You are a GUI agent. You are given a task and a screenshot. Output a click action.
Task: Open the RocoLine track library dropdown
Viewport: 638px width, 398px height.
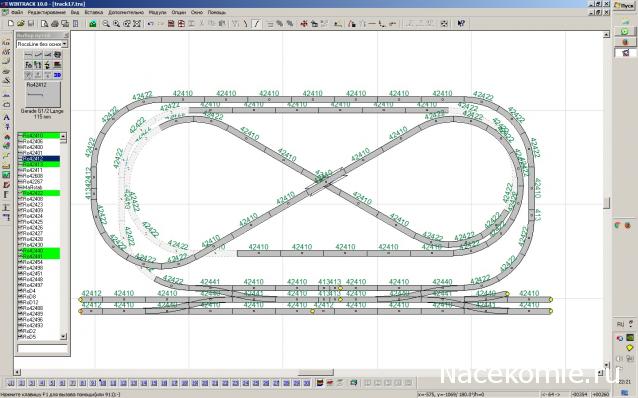pyautogui.click(x=64, y=44)
